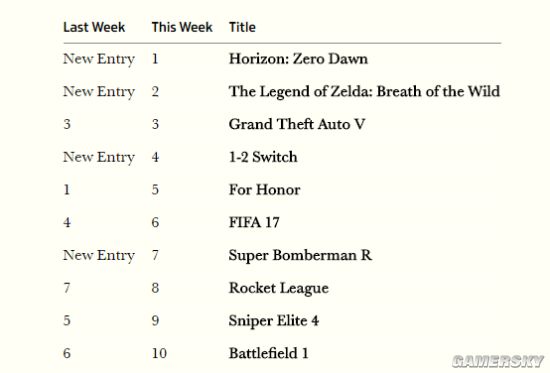
Task: Click the Gamersky watermark logo
Action: point(498,361)
